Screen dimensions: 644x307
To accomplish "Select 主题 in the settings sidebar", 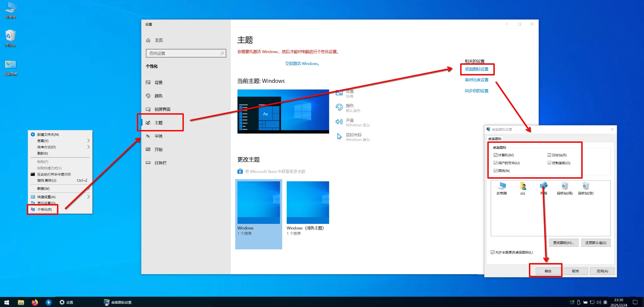I will (x=159, y=123).
